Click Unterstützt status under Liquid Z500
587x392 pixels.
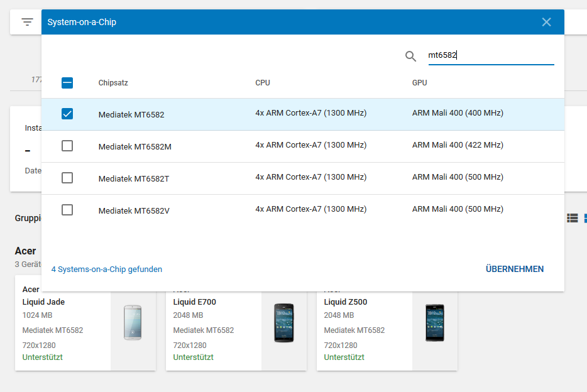[x=344, y=357]
